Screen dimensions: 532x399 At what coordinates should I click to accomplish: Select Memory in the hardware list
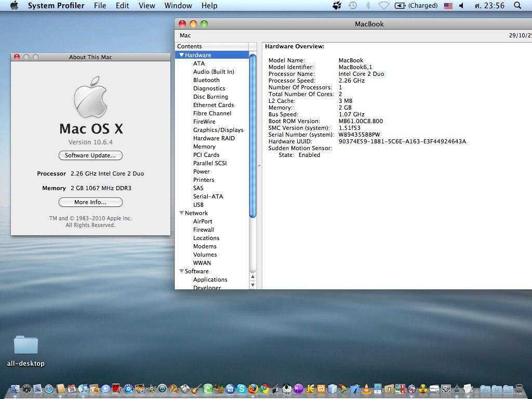204,147
